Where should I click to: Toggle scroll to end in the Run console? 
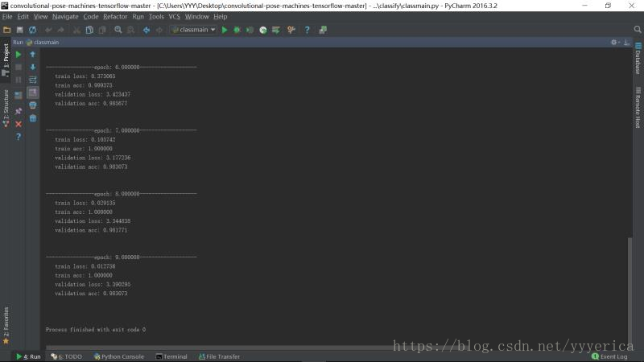[33, 93]
